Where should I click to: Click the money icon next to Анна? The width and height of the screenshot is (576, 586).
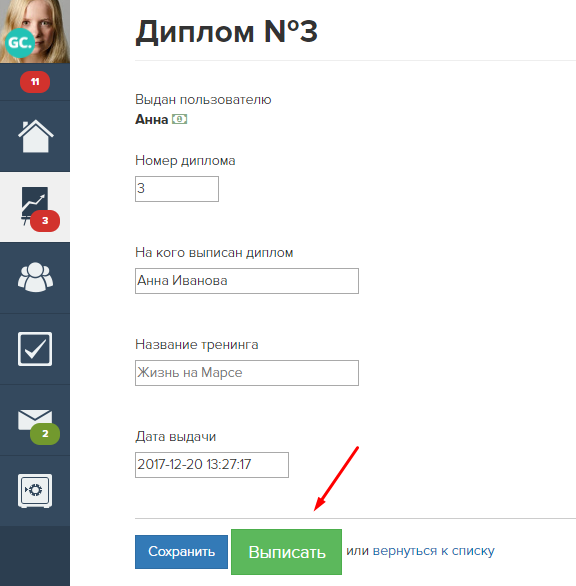coord(179,119)
